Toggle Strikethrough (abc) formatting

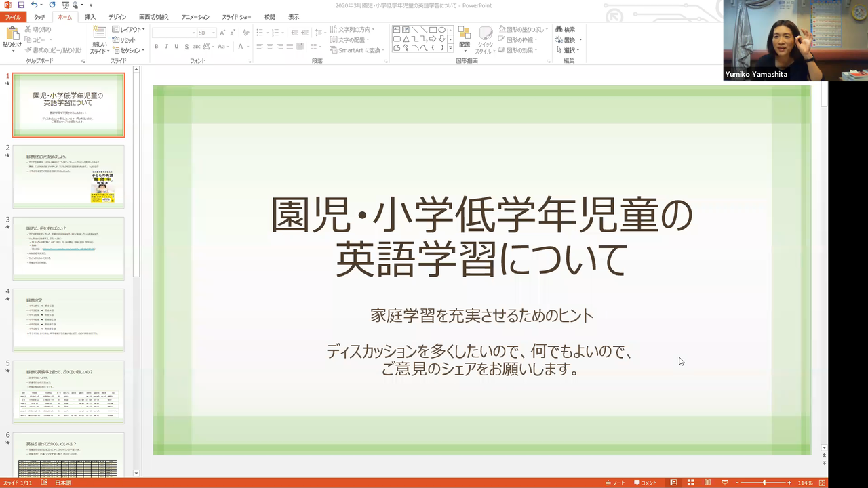(197, 47)
